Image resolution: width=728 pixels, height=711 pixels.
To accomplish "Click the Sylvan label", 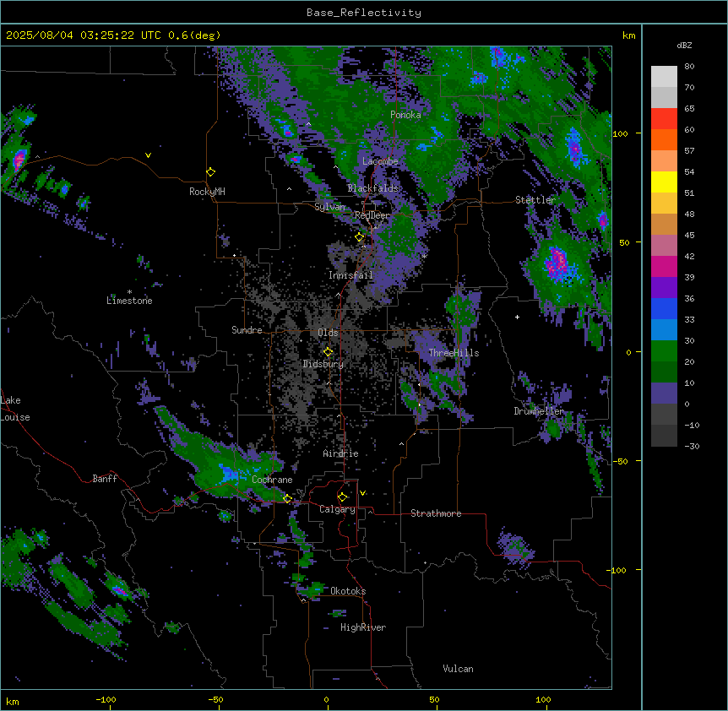I will point(329,207).
